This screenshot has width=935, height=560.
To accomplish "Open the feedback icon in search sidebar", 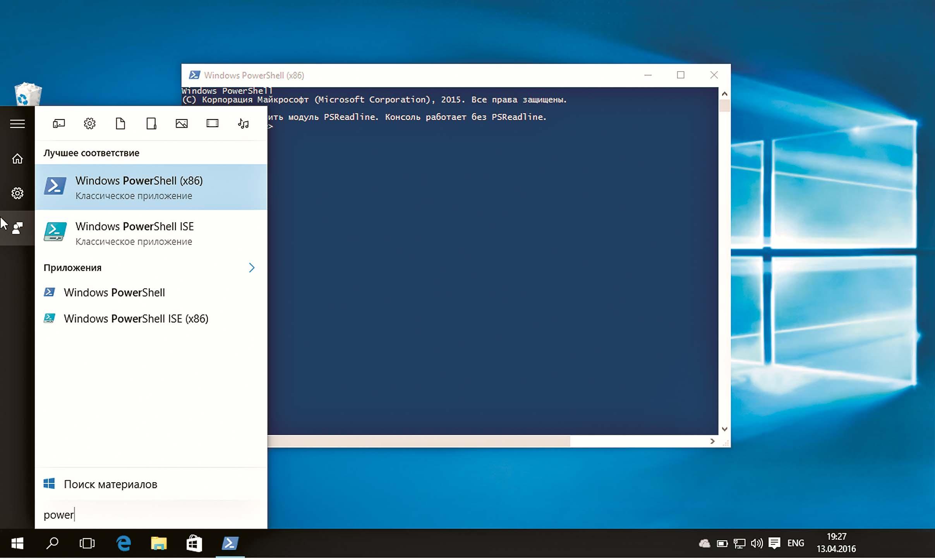I will tap(17, 228).
